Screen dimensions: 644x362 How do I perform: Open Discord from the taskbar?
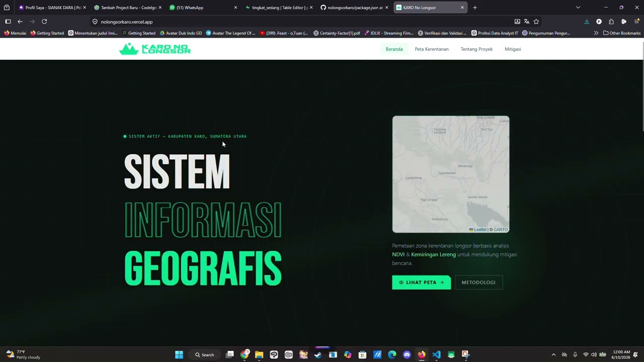407,354
